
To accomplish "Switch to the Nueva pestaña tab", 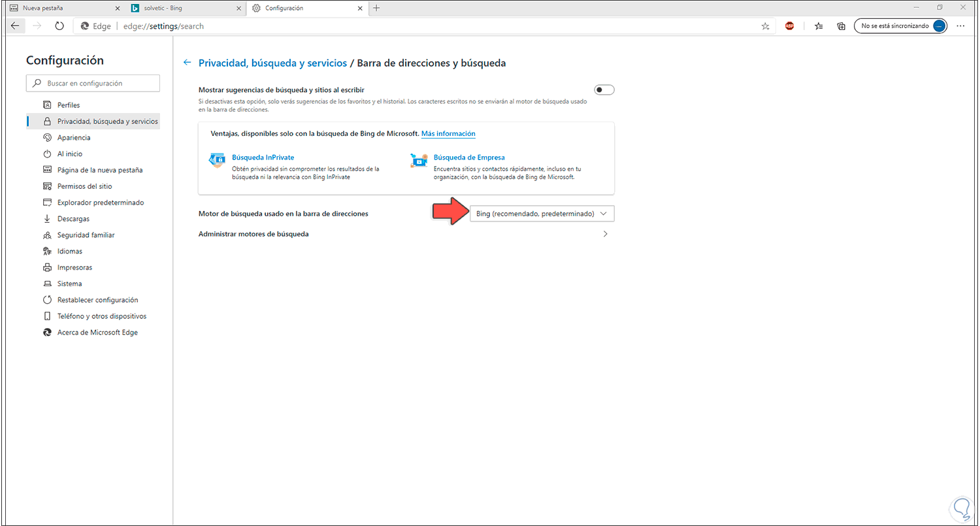I will point(63,8).
